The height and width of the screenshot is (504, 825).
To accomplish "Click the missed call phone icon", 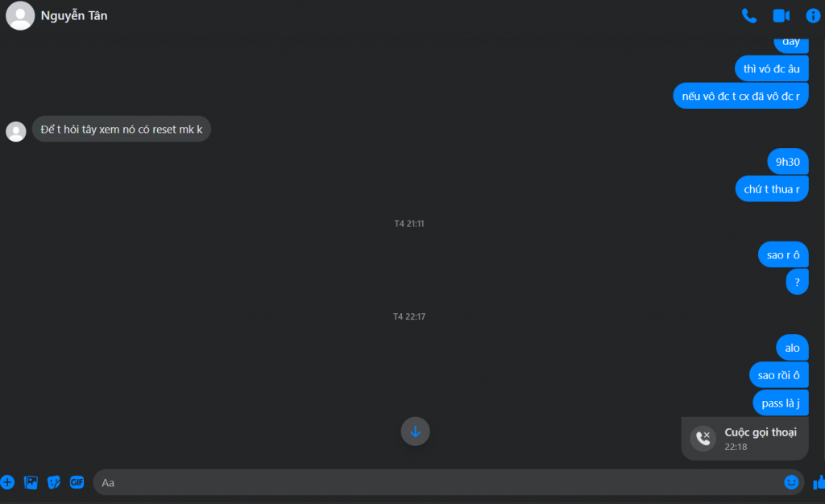I will [x=703, y=438].
